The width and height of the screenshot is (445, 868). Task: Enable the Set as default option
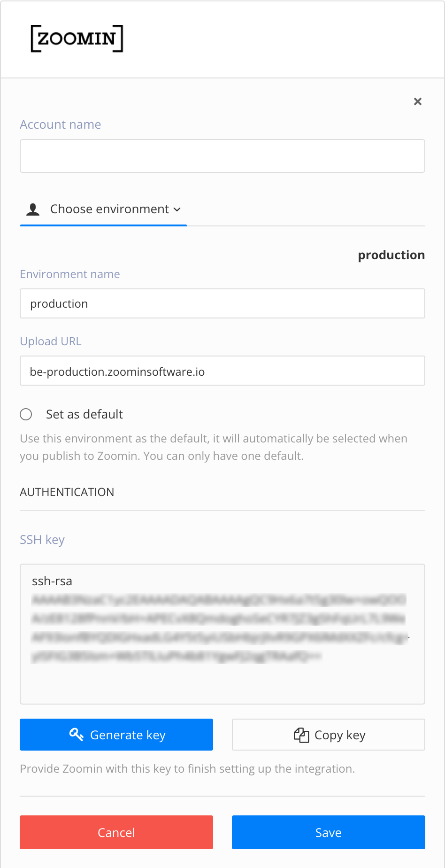click(x=26, y=414)
